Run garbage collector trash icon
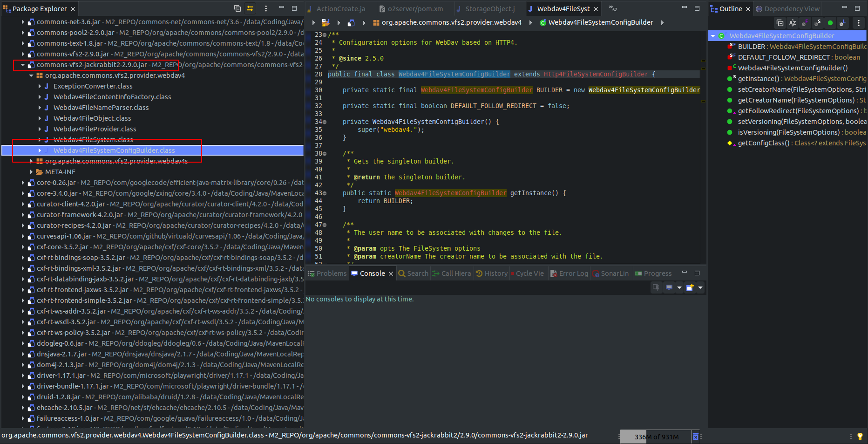This screenshot has height=444, width=868. (696, 437)
